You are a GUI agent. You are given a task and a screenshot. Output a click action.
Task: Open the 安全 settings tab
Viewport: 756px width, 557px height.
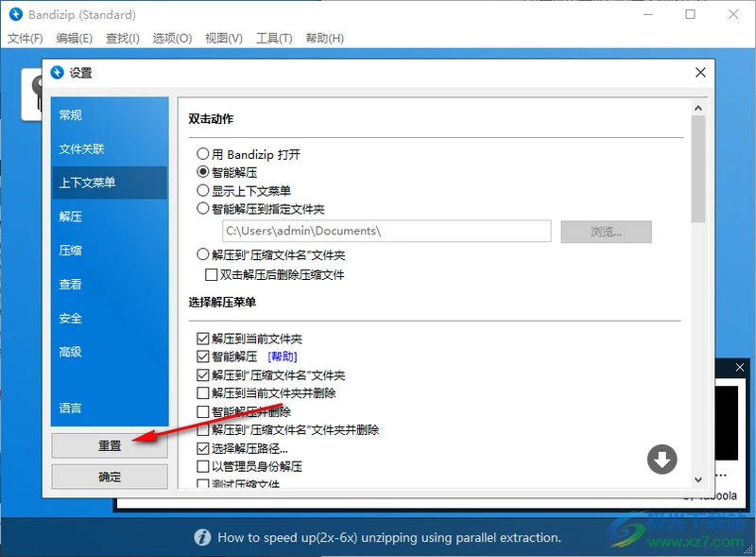click(x=110, y=318)
